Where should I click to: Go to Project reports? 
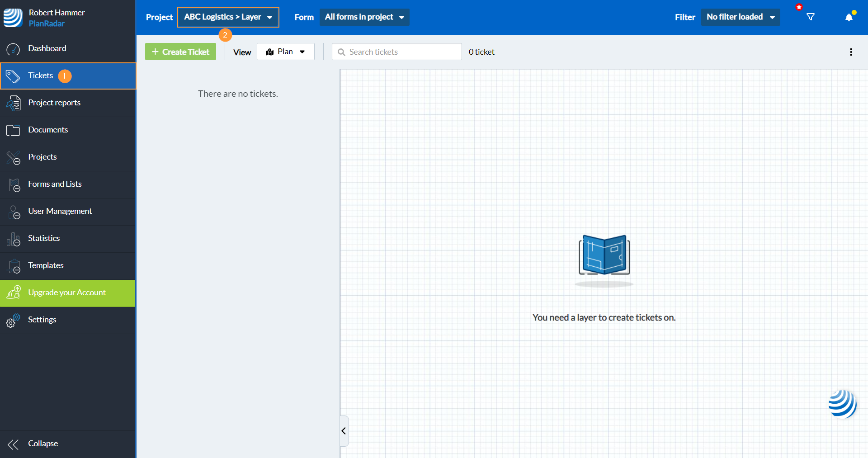coord(54,103)
